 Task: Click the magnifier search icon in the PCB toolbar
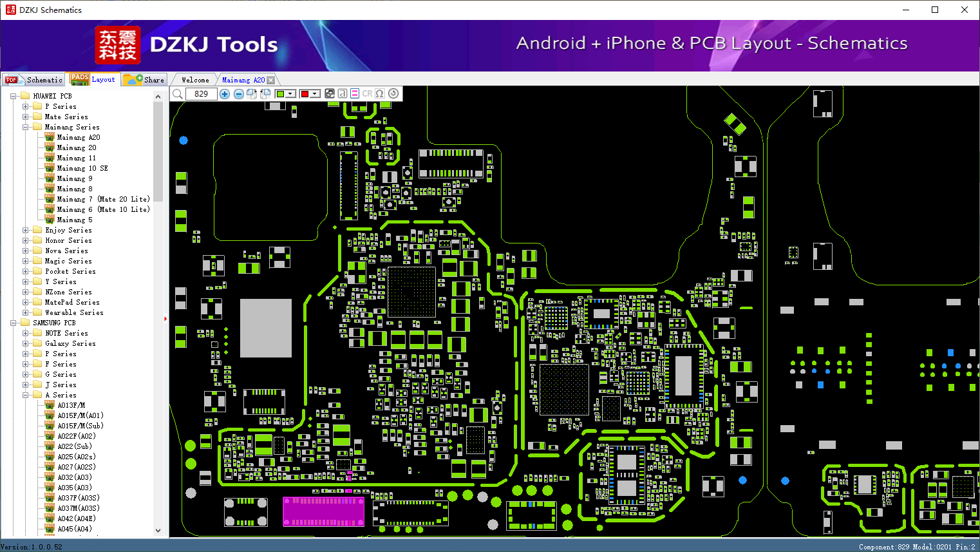click(x=178, y=94)
